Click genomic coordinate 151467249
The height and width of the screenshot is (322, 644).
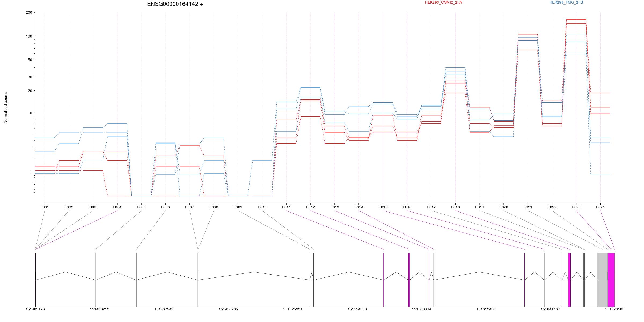164,309
